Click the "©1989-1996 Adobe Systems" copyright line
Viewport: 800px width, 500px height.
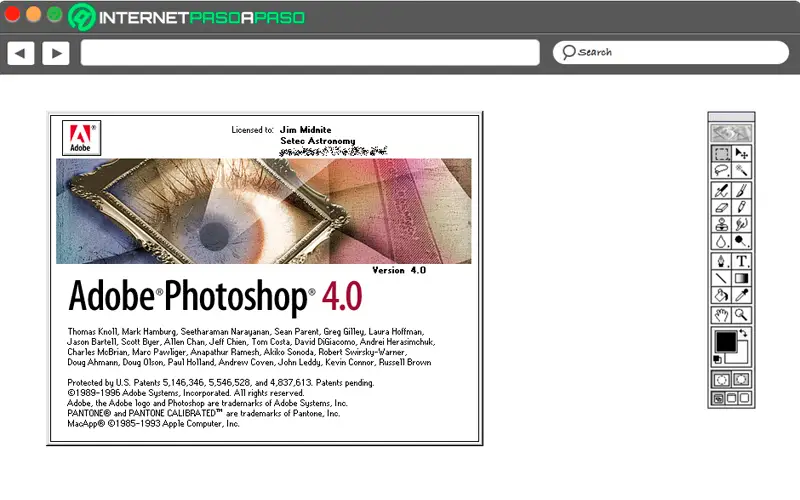[186, 393]
